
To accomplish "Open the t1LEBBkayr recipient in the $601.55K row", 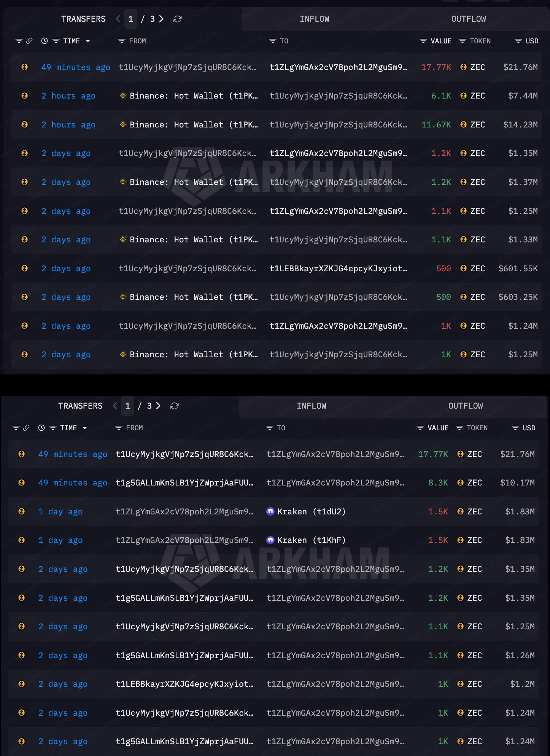I will (338, 268).
